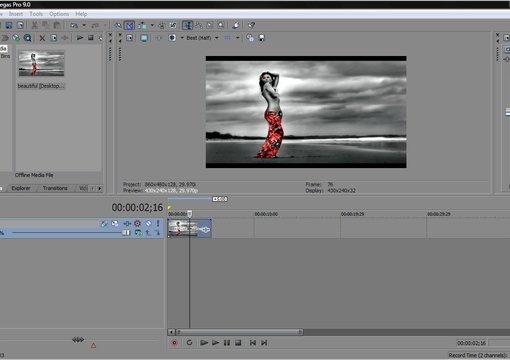Click the Redo icon in main toolbar
The image size is (510, 360).
click(x=95, y=25)
